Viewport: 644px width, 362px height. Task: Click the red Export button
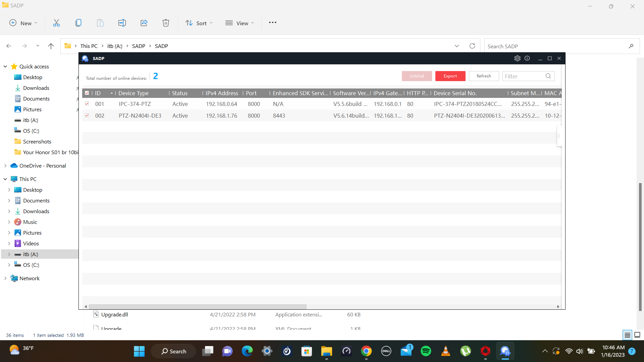[450, 76]
